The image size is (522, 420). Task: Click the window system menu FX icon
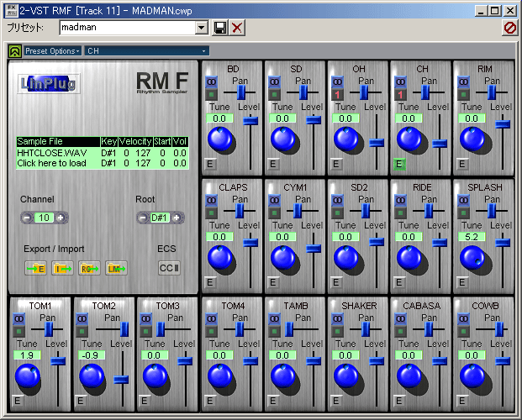tap(11, 10)
